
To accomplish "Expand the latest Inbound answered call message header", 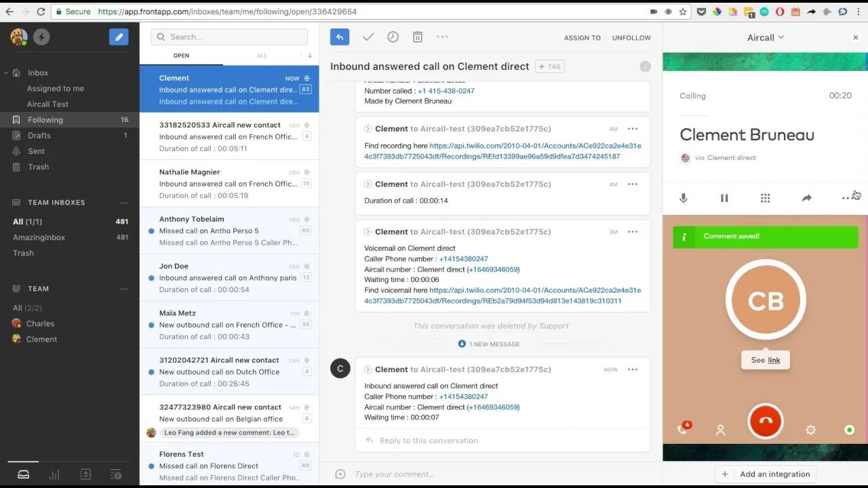I will tap(368, 369).
